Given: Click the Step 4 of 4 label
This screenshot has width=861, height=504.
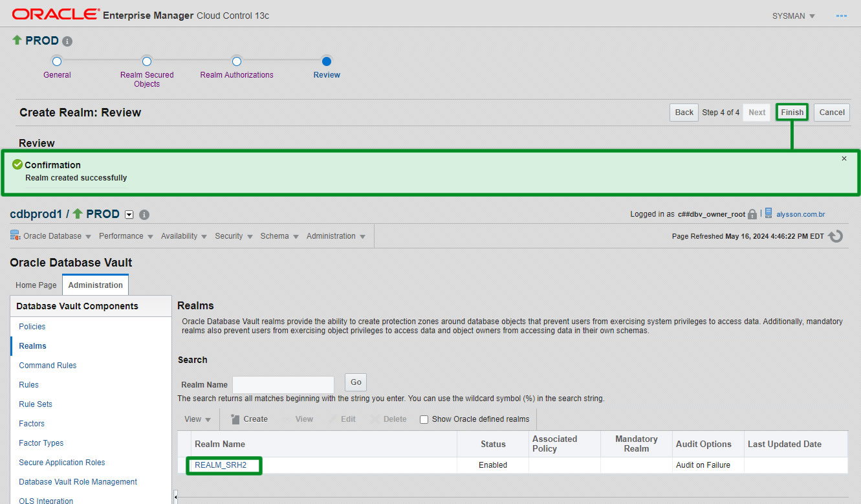Looking at the screenshot, I should 721,113.
